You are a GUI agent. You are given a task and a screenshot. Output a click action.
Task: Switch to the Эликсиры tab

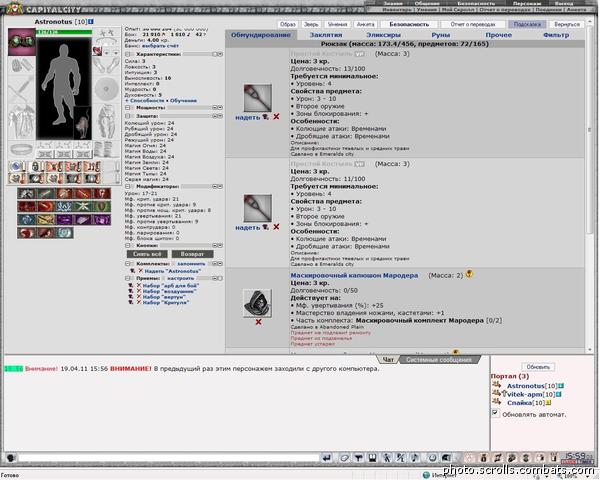[x=383, y=35]
